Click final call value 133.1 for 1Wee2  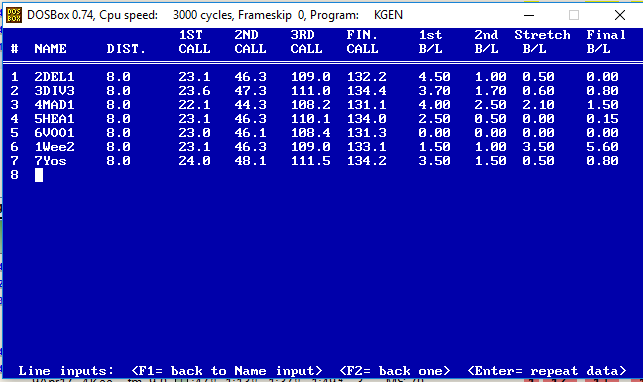coord(367,147)
